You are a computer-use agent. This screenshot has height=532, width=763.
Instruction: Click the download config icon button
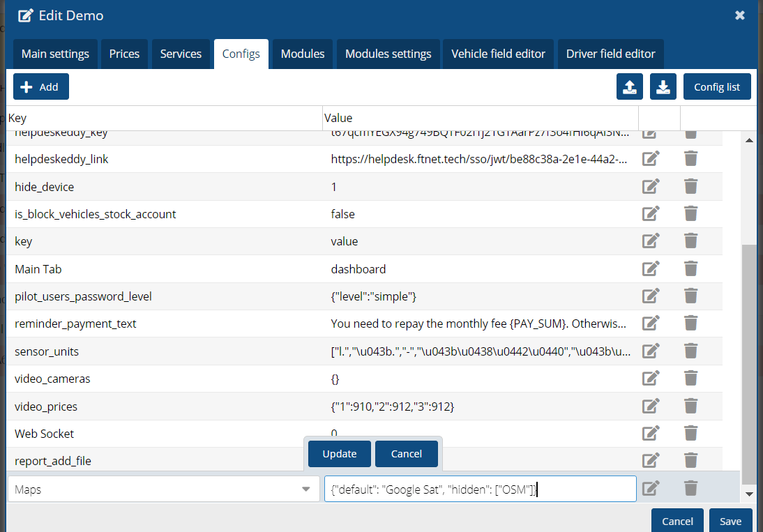(x=663, y=87)
